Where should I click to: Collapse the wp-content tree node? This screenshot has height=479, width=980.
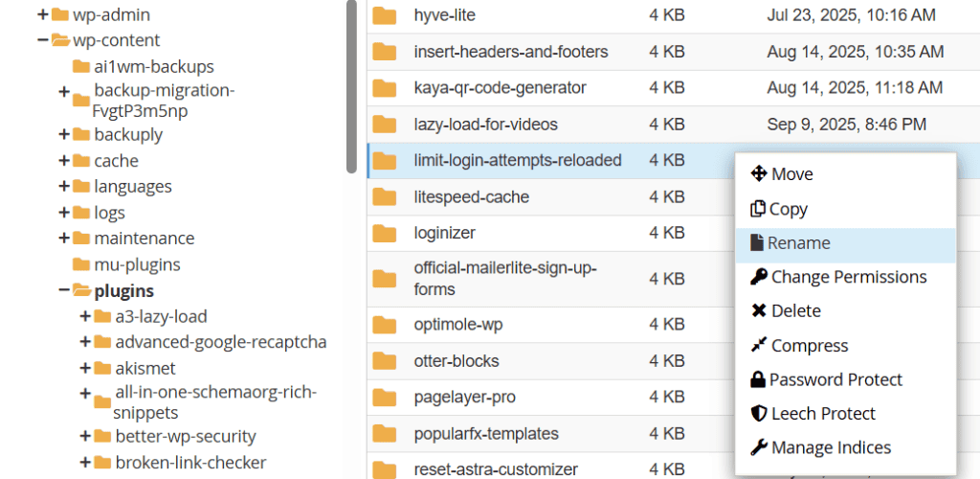point(42,40)
